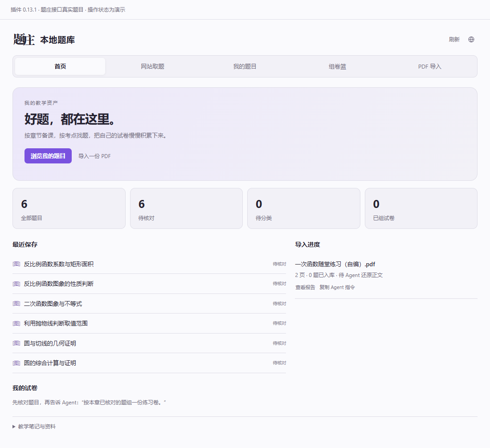Click 待核对 status on 圆与切线的几何证明 row
The height and width of the screenshot is (448, 490).
pos(279,343)
